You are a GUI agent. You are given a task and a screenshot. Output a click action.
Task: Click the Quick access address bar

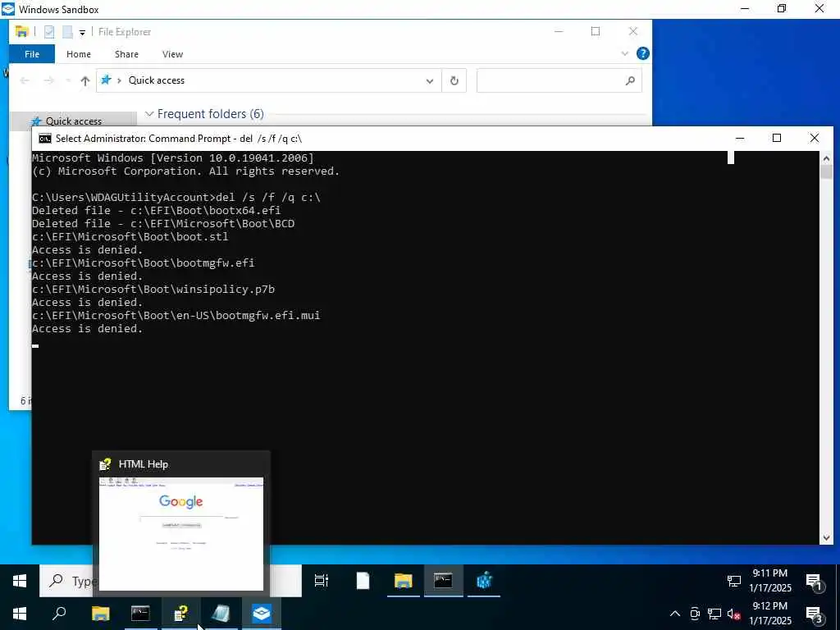click(x=268, y=80)
